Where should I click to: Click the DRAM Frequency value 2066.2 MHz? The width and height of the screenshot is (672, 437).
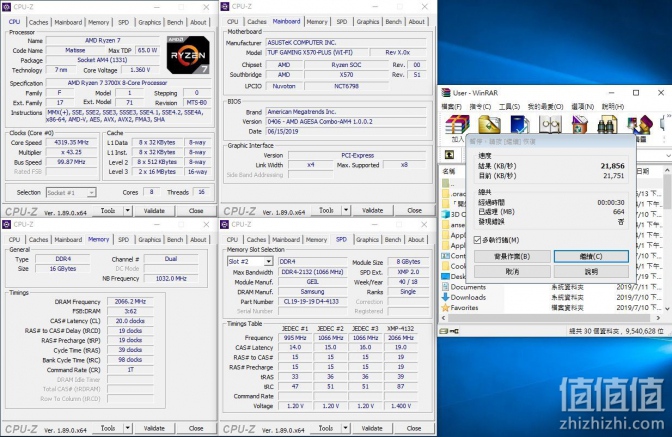click(x=130, y=302)
